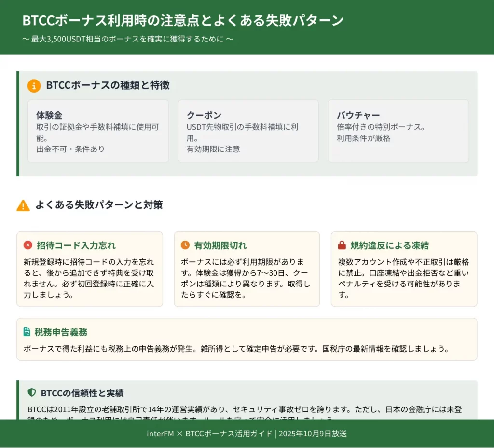Click the BTCCの信頼性と実績 section heading
Image resolution: width=494 pixels, height=448 pixels.
82,393
